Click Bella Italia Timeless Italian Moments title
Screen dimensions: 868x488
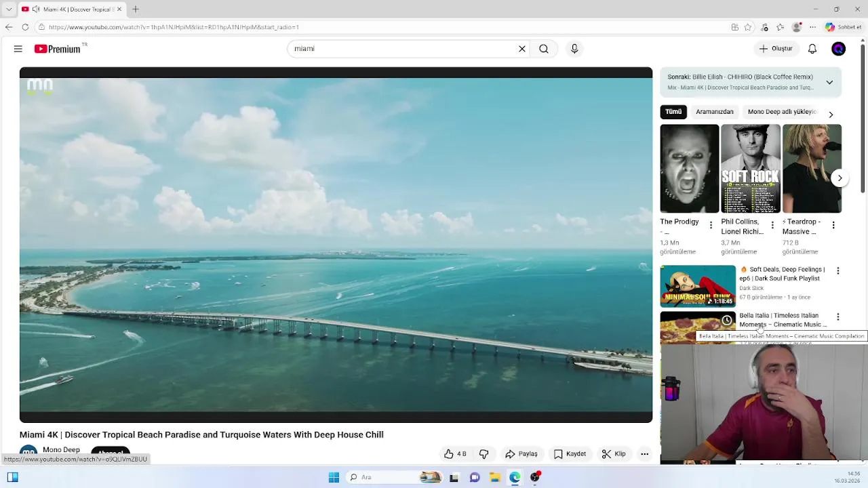coord(783,320)
